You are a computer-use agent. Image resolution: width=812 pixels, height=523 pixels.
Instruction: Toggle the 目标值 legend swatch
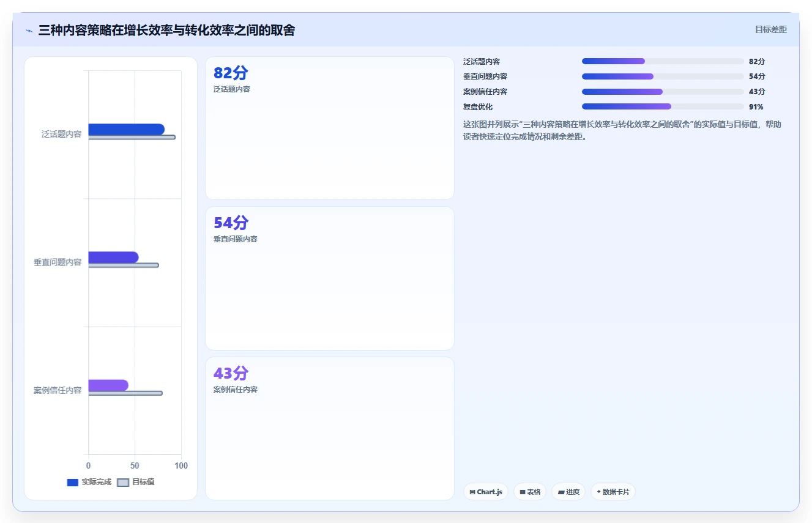[x=123, y=482]
